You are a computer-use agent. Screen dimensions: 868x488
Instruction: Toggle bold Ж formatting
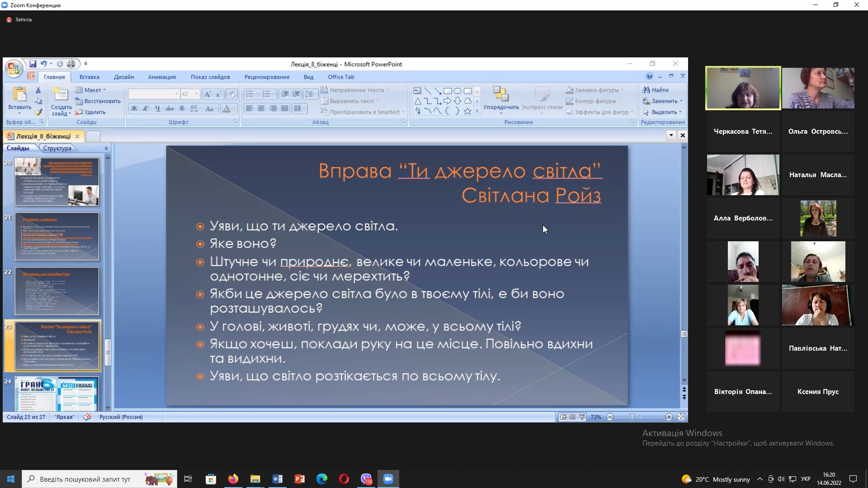click(134, 108)
